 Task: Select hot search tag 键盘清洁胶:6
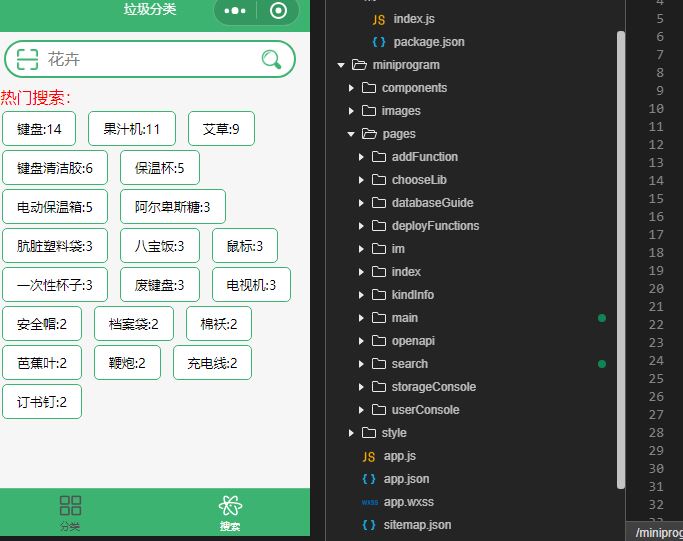pyautogui.click(x=55, y=168)
